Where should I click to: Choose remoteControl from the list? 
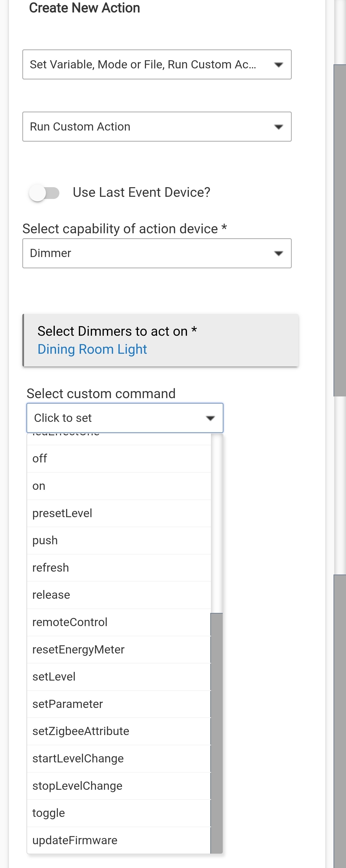(119, 622)
